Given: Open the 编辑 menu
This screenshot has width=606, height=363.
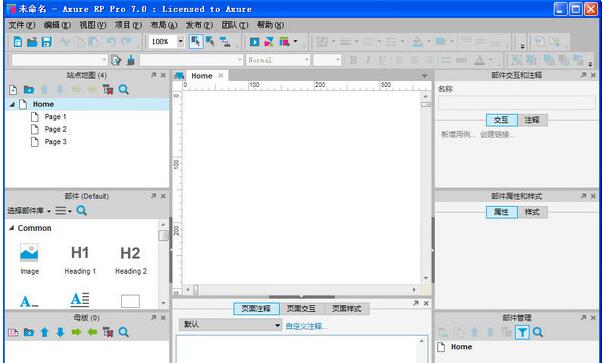Looking at the screenshot, I should [x=57, y=25].
